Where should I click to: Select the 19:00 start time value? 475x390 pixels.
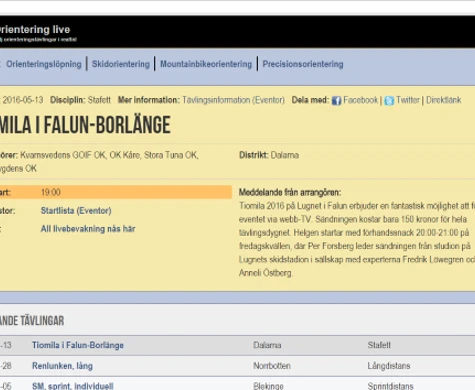[51, 192]
